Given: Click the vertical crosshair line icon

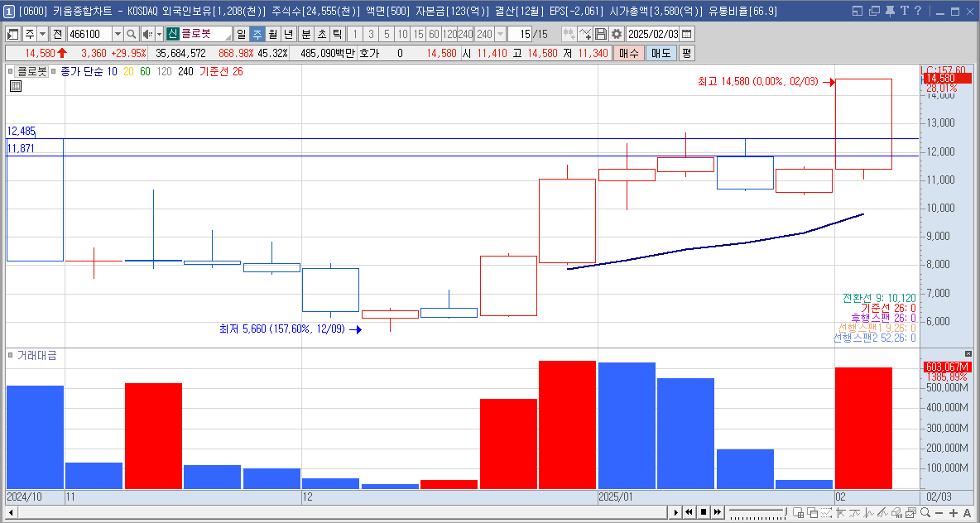Looking at the screenshot, I should pyautogui.click(x=868, y=512).
